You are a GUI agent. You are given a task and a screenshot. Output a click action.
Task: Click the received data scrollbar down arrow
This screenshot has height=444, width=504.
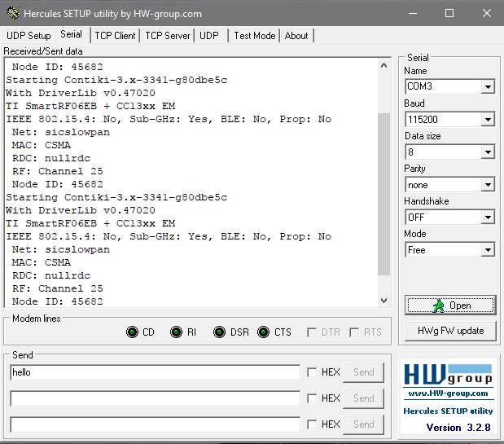point(383,301)
